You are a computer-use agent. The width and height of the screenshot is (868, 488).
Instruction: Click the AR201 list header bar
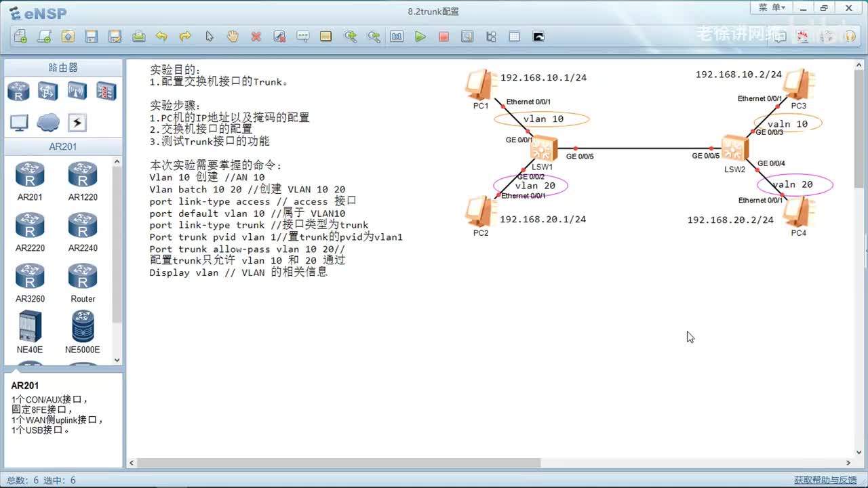63,146
